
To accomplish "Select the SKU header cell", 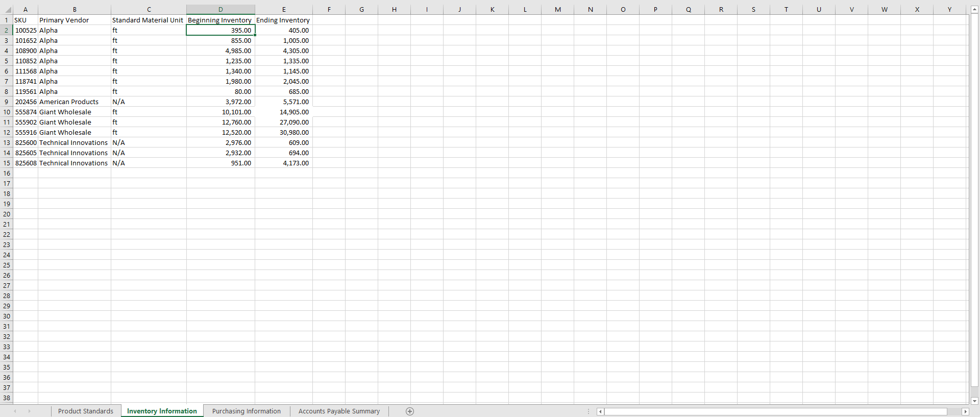I will click(26, 20).
